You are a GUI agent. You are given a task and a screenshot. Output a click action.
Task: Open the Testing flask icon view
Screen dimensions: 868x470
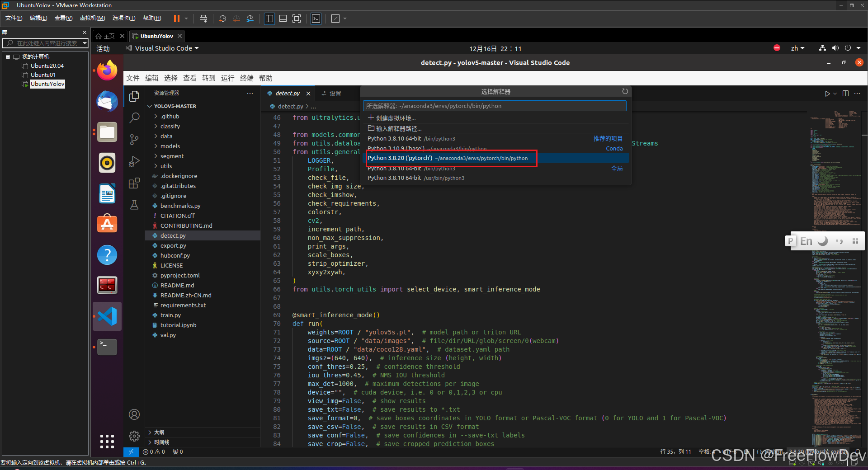[134, 204]
